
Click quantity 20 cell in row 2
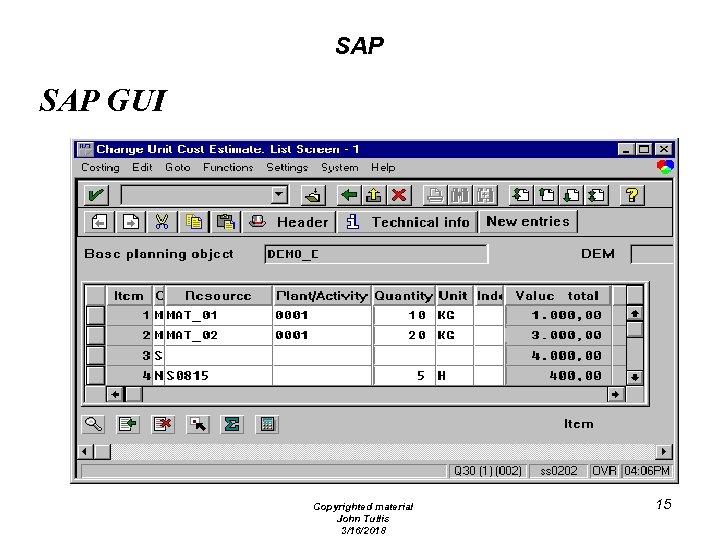(x=404, y=335)
